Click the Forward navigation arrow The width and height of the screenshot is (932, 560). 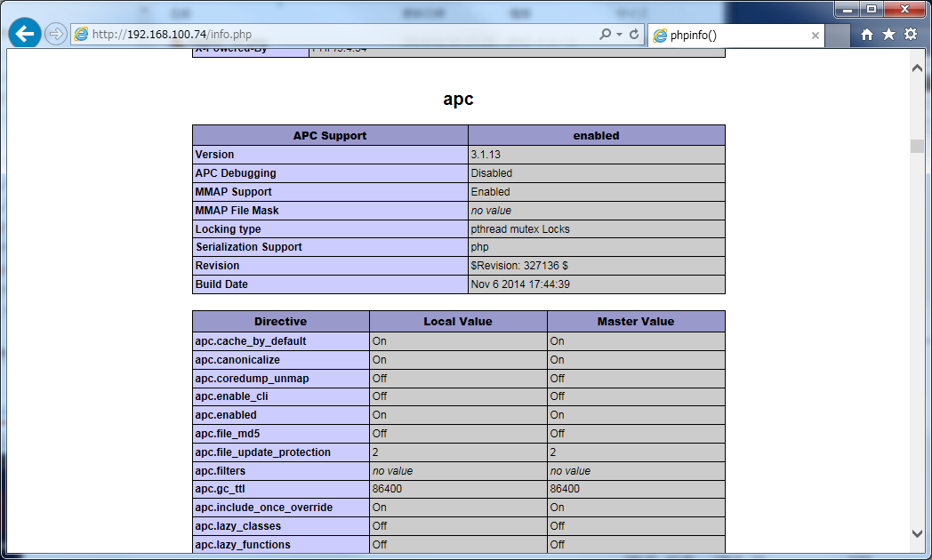click(56, 34)
